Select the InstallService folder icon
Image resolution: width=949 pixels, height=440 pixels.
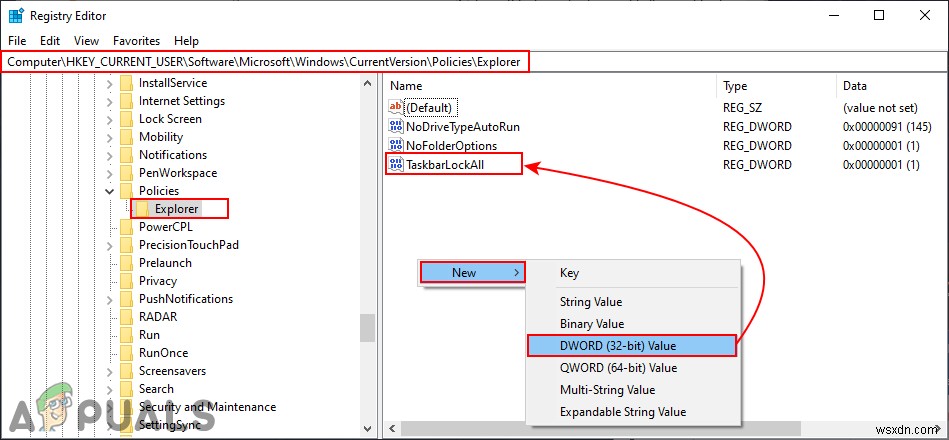[x=126, y=83]
